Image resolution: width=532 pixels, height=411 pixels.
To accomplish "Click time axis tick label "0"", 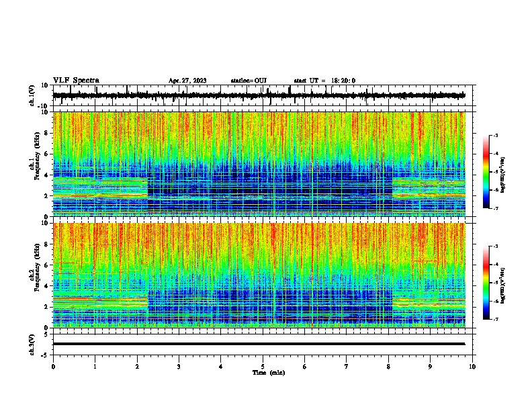I will click(x=53, y=367).
